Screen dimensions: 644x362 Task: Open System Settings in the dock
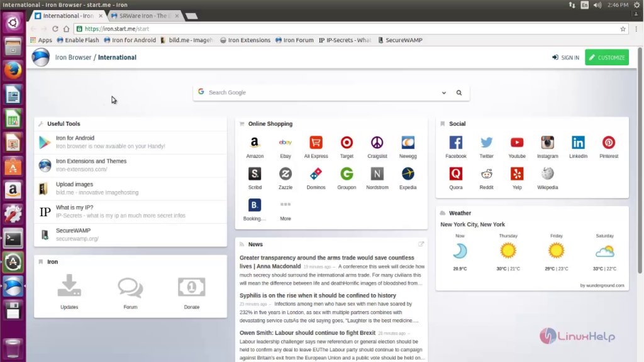[x=13, y=214]
